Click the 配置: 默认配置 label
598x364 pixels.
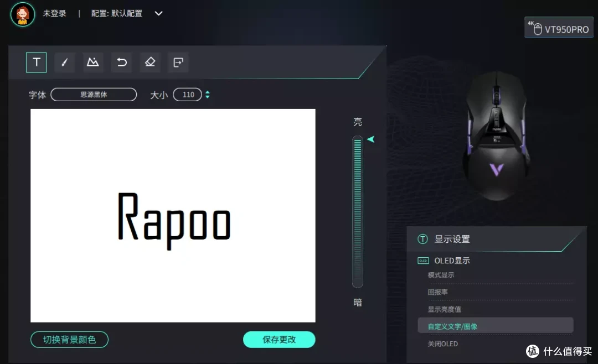(x=117, y=13)
